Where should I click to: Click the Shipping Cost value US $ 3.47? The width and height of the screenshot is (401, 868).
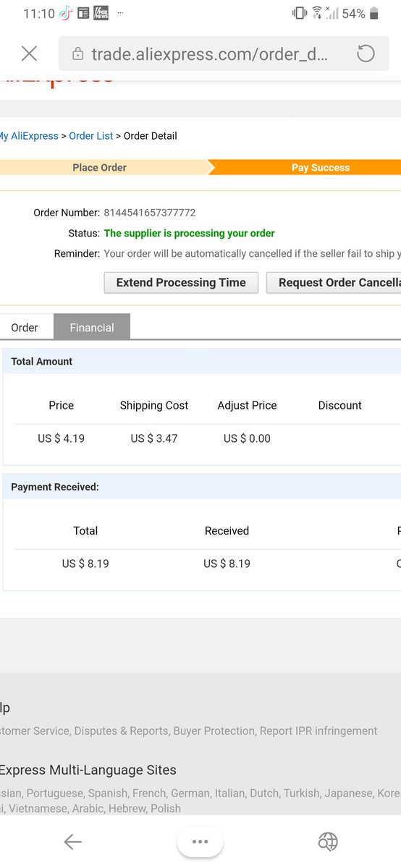click(154, 438)
